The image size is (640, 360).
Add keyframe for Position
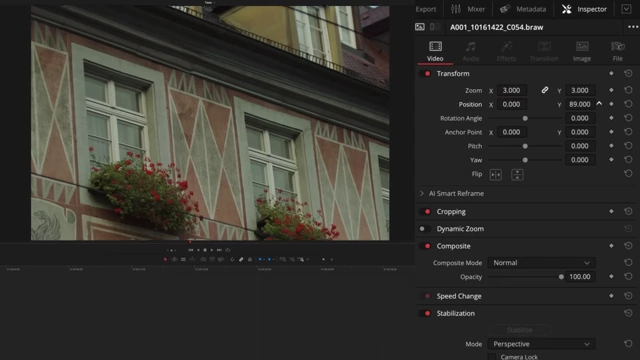(611, 104)
